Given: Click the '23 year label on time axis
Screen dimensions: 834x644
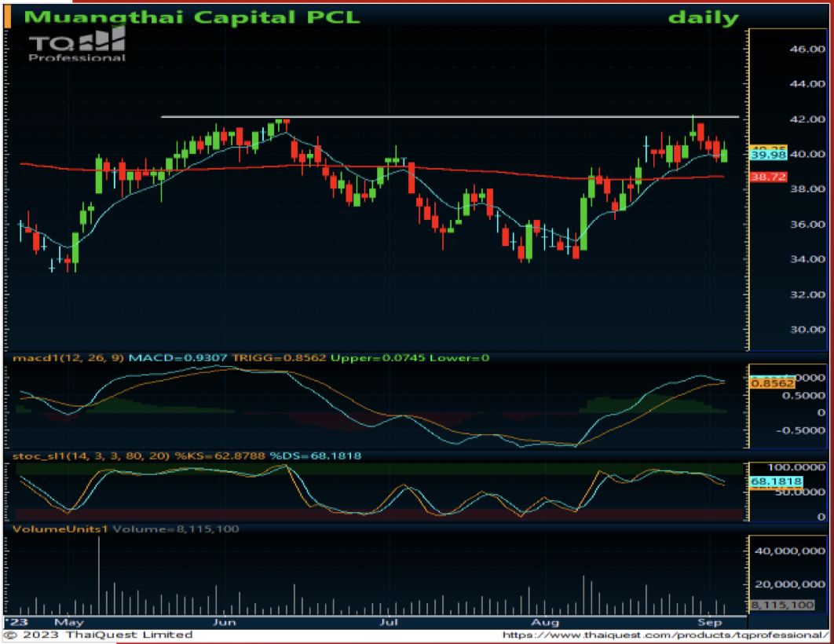Looking at the screenshot, I should (x=17, y=622).
